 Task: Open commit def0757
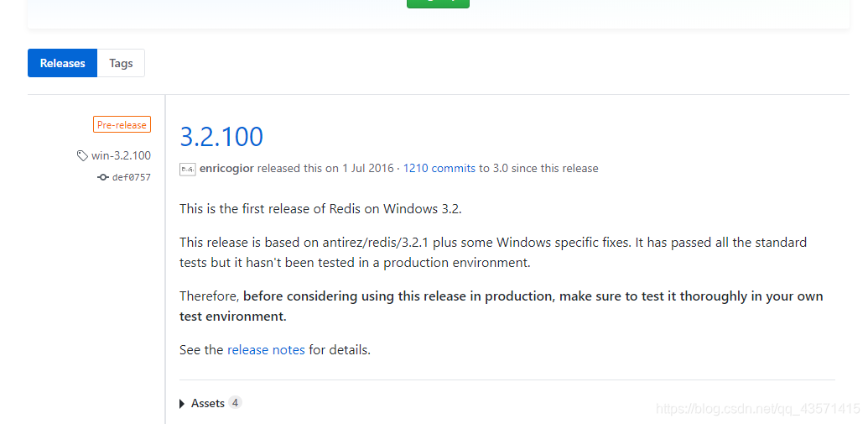[131, 177]
